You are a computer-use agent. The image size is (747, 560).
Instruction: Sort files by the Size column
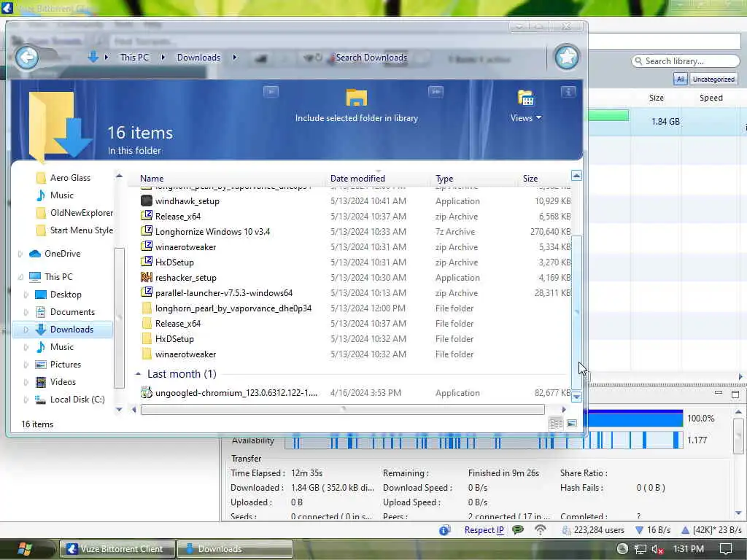530,178
